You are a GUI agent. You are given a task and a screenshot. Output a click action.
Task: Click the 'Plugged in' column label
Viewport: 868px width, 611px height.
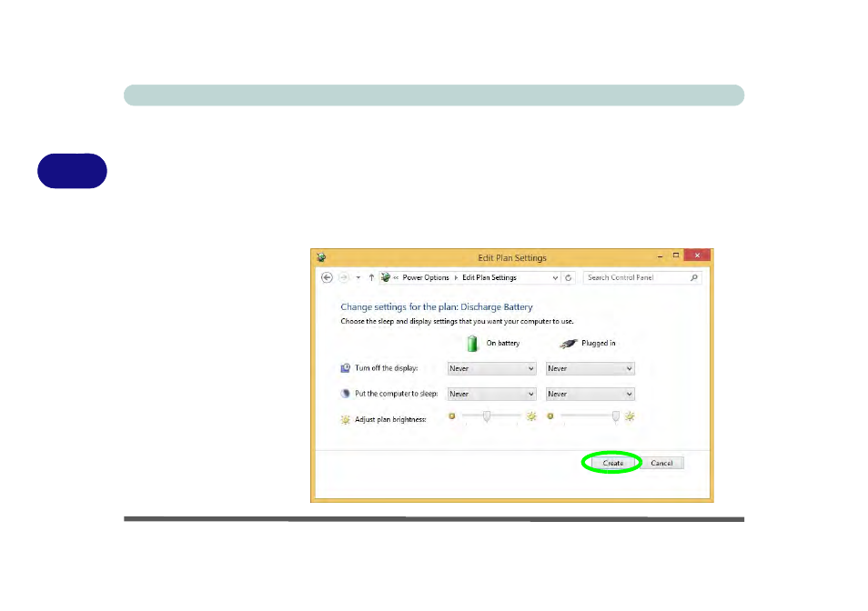tap(599, 344)
